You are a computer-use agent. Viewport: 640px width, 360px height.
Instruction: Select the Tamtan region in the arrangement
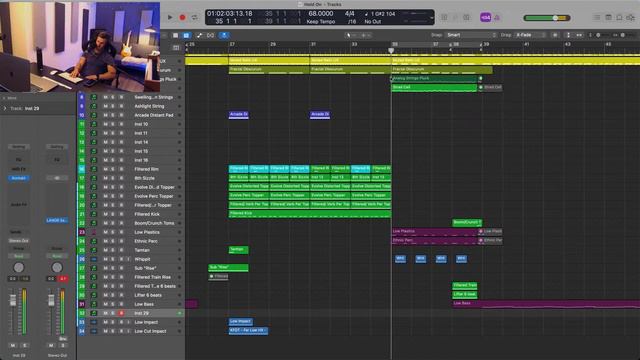(238, 250)
